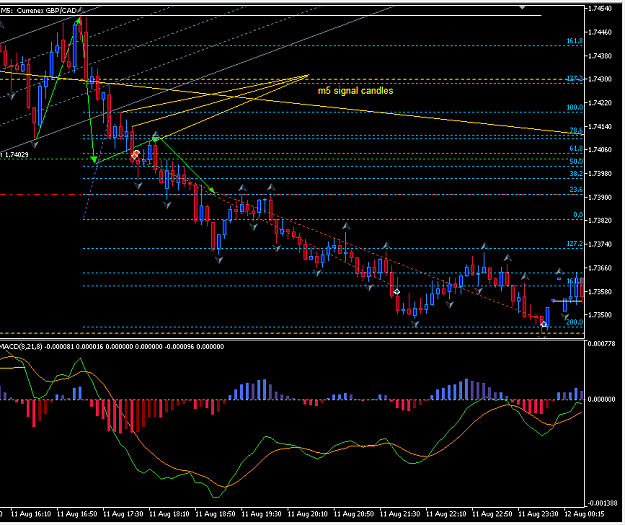Click the 1.74220 price axis value

[x=600, y=103]
